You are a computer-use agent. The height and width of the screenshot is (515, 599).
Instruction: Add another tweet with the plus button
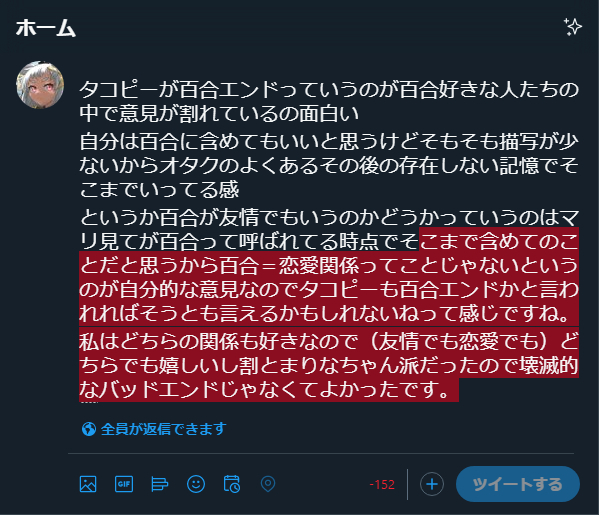(432, 484)
